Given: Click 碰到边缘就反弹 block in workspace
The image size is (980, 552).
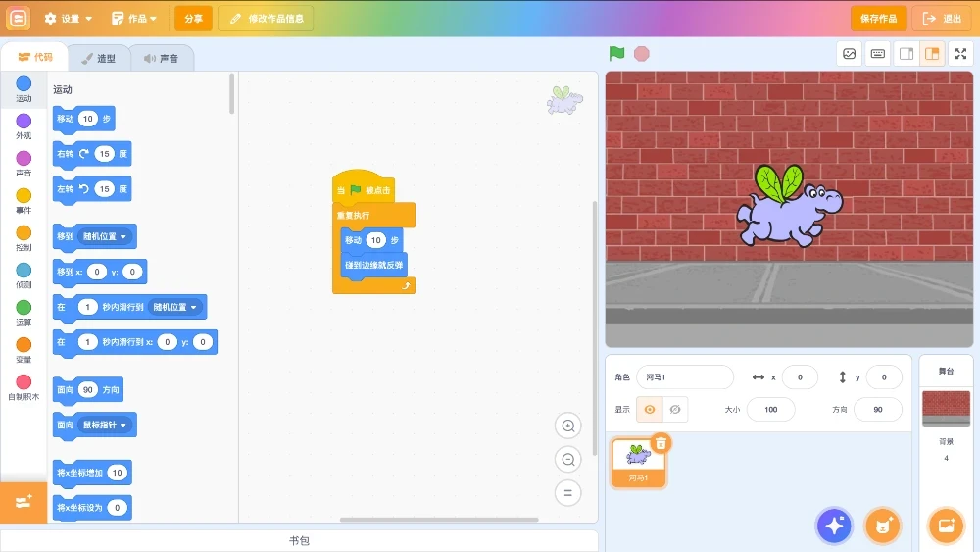Looking at the screenshot, I should pos(373,265).
